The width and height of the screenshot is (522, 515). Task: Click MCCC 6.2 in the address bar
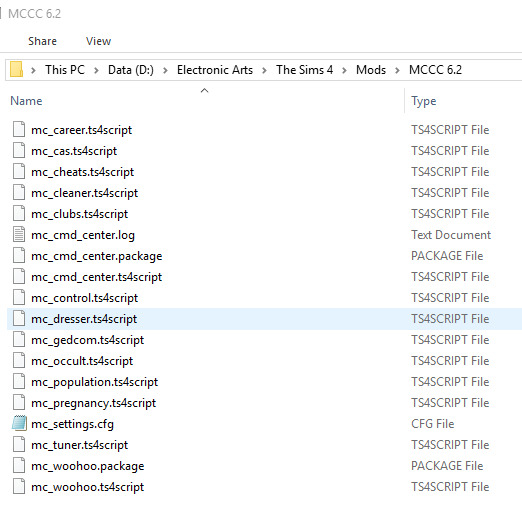435,70
